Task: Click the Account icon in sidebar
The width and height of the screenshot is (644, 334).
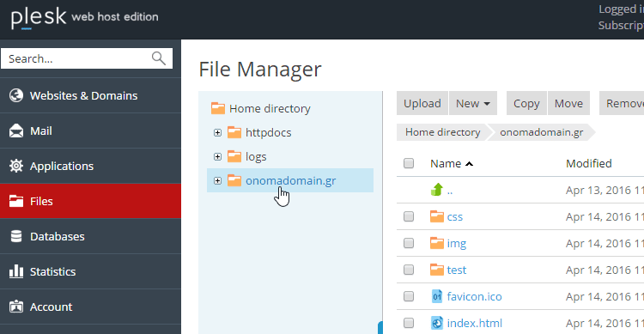Action: pyautogui.click(x=16, y=307)
